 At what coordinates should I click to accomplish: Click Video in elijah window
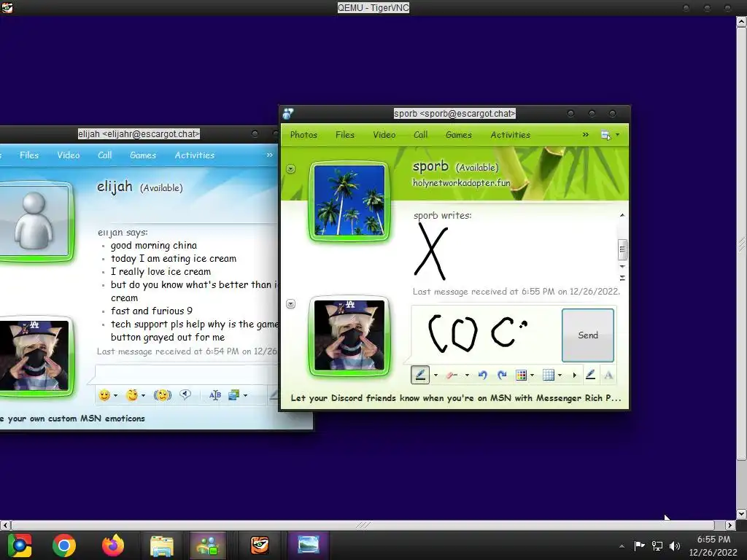click(x=68, y=155)
